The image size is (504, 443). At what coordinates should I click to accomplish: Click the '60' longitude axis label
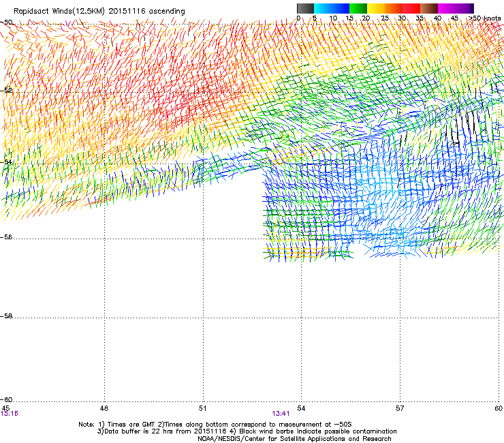pyautogui.click(x=499, y=408)
